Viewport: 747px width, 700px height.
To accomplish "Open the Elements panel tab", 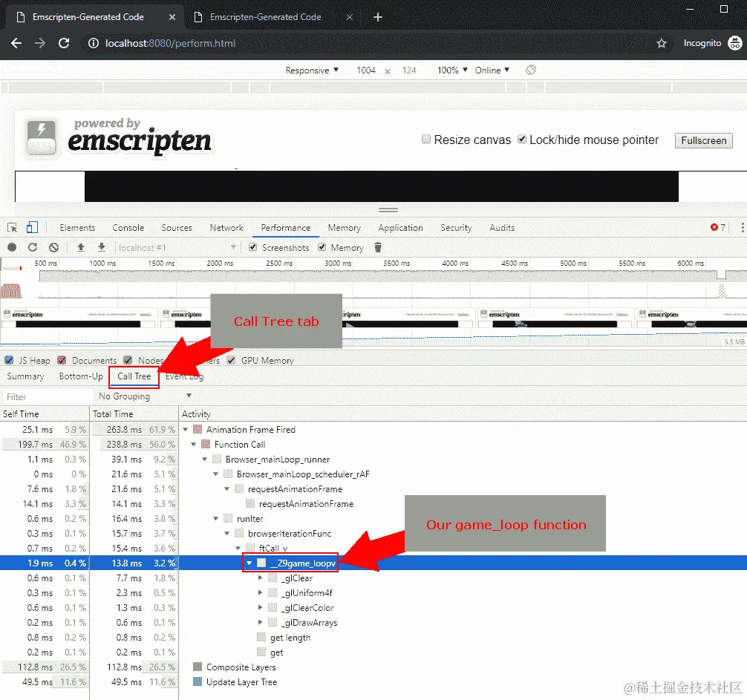I will click(x=77, y=228).
